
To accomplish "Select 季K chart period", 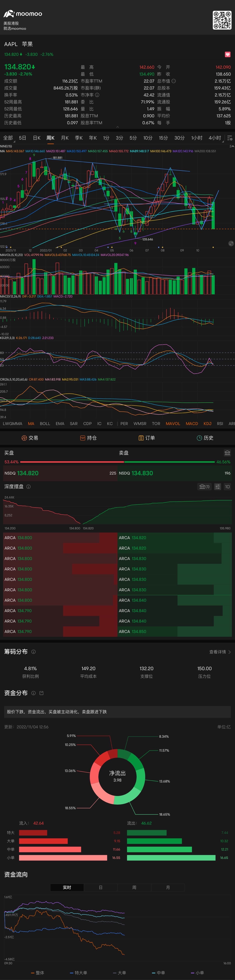I will pos(79,138).
